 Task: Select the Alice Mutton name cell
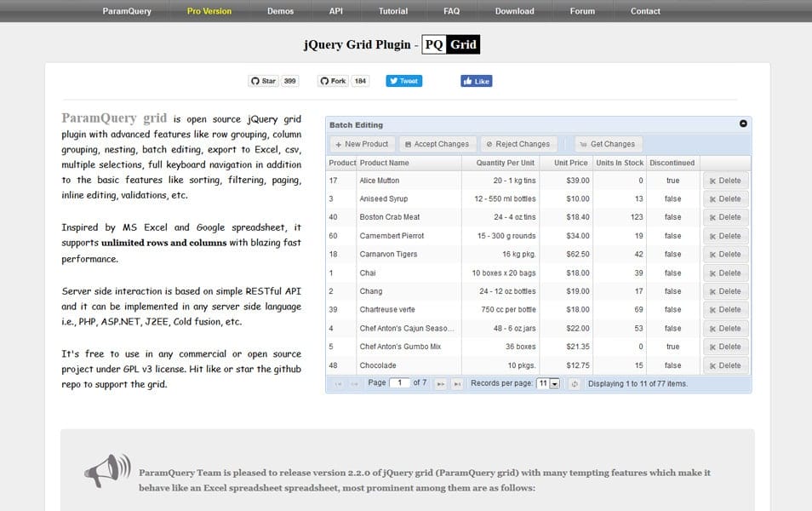409,181
